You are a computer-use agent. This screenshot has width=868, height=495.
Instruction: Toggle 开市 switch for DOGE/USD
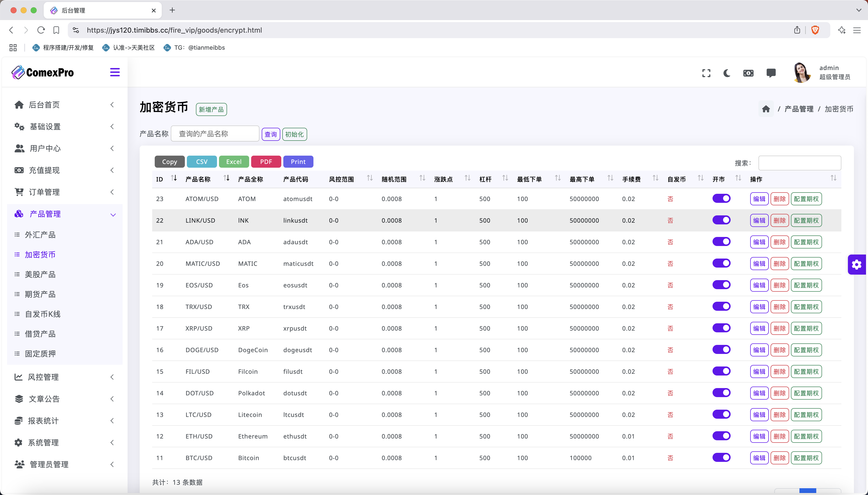point(721,349)
